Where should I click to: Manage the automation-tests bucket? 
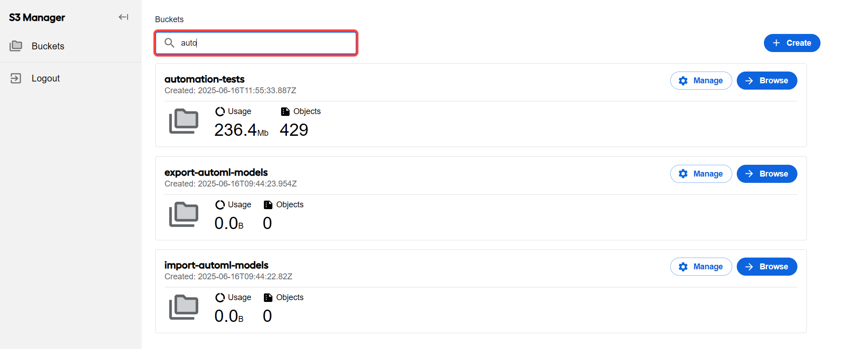click(x=701, y=81)
